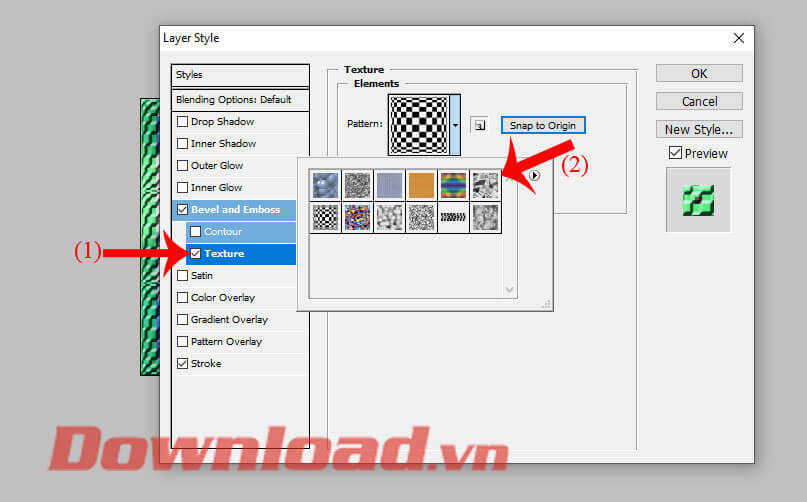Image resolution: width=807 pixels, height=502 pixels.
Task: Open the Styles section header
Action: [x=240, y=75]
